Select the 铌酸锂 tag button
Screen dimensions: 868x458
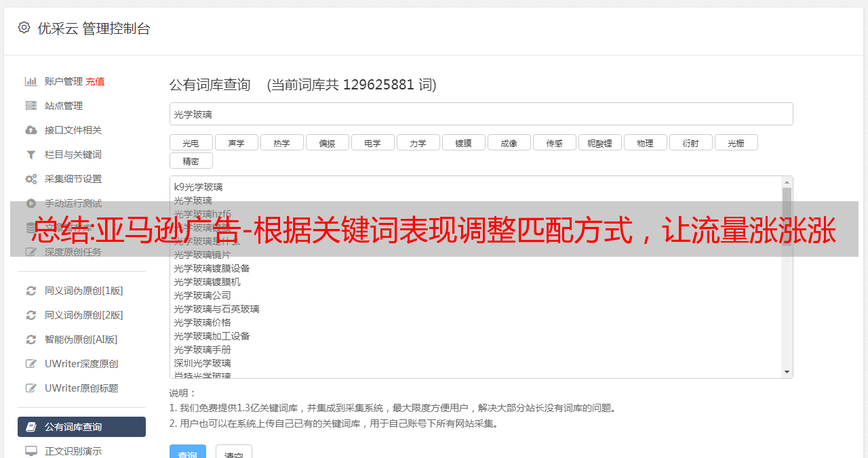click(x=599, y=142)
